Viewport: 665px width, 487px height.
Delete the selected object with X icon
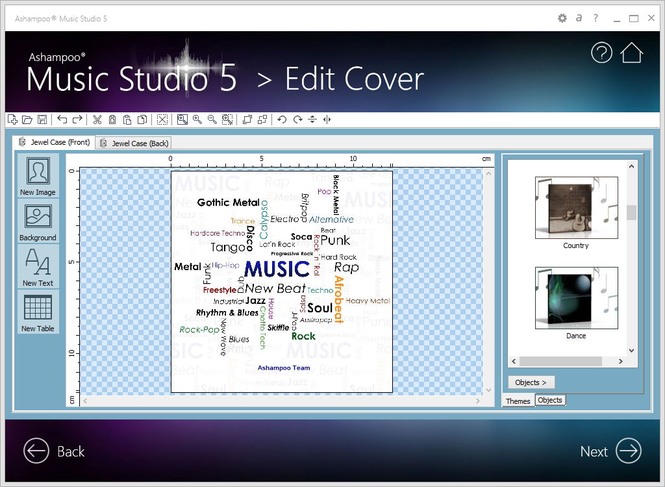pyautogui.click(x=162, y=120)
